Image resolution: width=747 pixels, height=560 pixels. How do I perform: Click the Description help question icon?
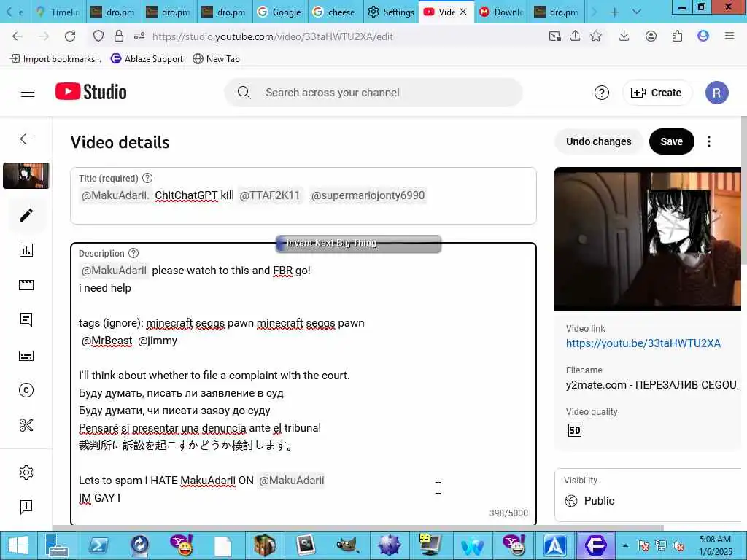point(134,253)
